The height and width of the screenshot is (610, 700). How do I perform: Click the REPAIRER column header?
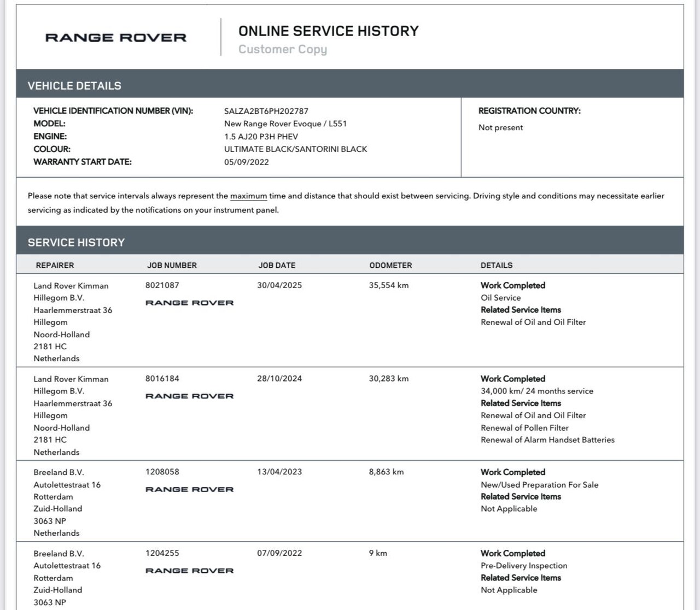click(x=55, y=265)
